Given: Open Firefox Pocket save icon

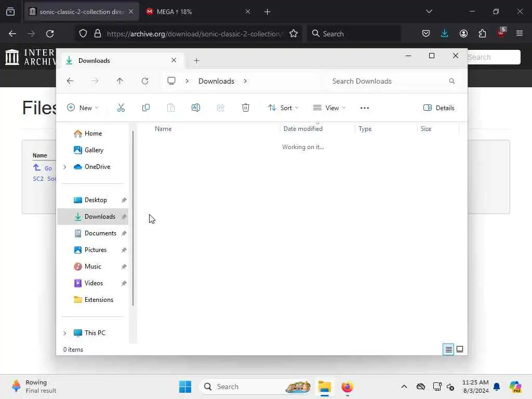Looking at the screenshot, I should tap(426, 34).
